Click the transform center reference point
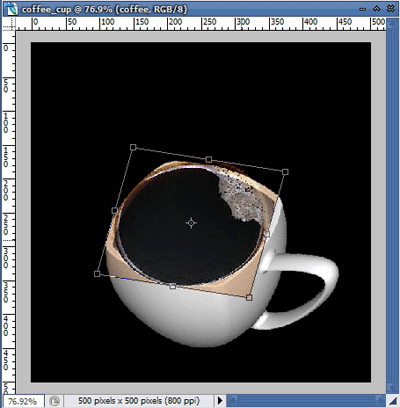 (x=191, y=223)
